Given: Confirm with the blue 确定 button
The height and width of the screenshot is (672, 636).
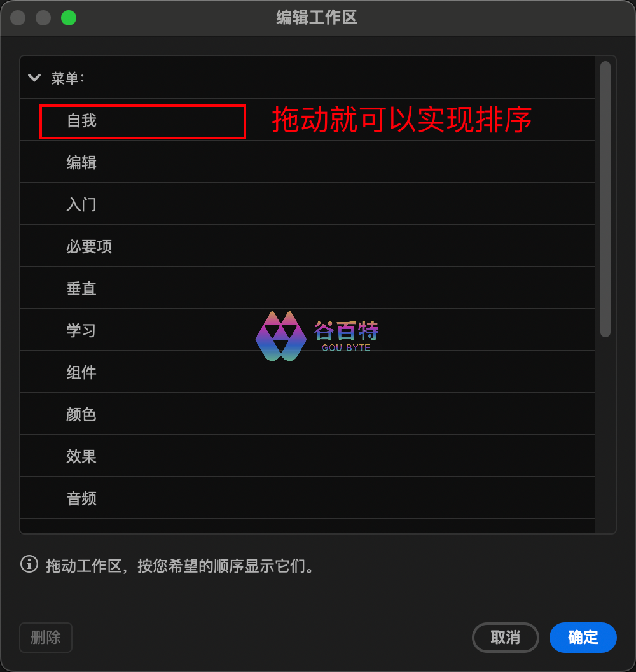Looking at the screenshot, I should pyautogui.click(x=583, y=637).
